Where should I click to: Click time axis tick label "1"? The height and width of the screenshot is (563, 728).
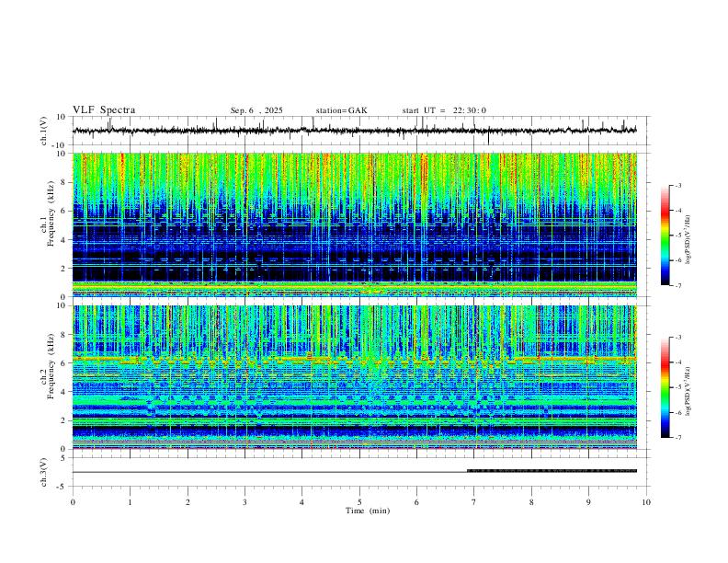click(130, 502)
